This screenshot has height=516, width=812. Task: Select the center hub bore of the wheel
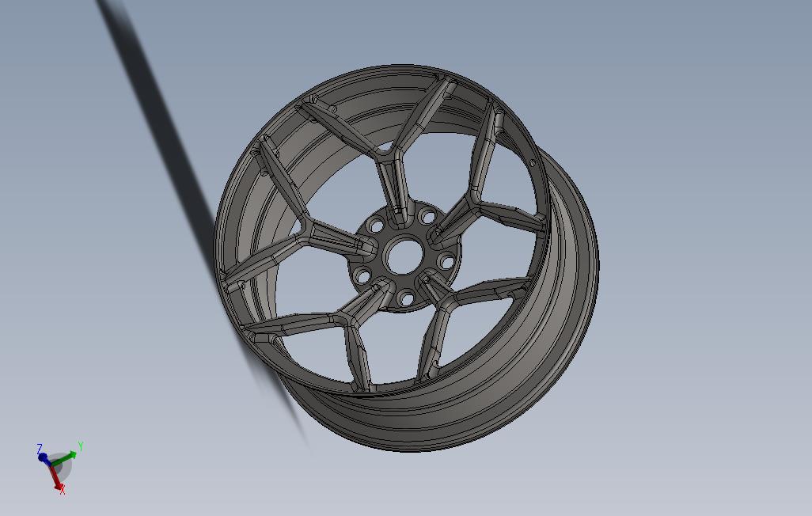pos(404,256)
